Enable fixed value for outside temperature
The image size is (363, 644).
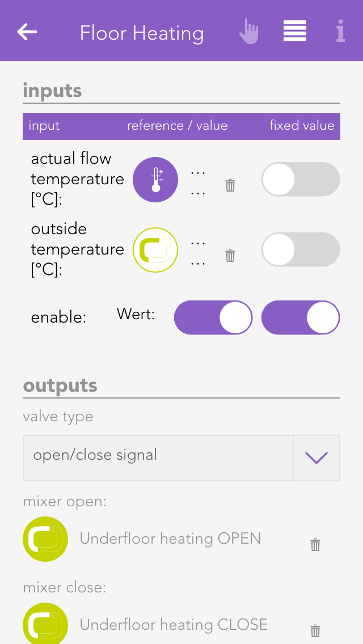pos(301,250)
